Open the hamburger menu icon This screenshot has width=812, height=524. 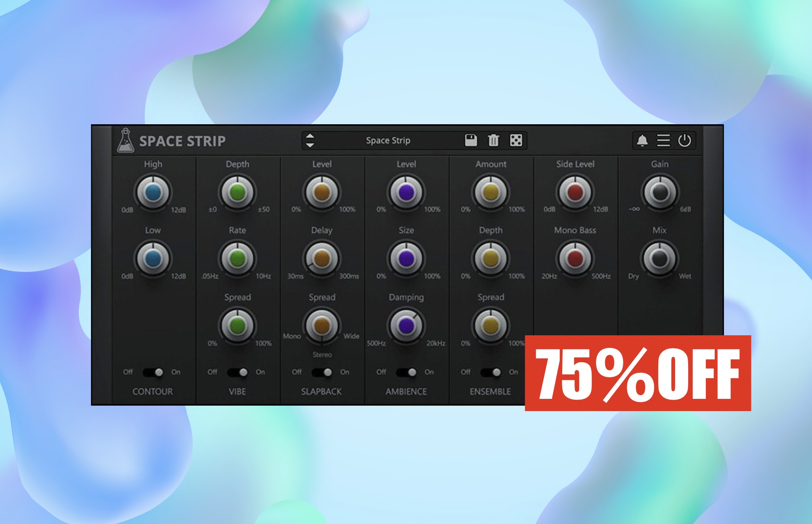tap(663, 140)
